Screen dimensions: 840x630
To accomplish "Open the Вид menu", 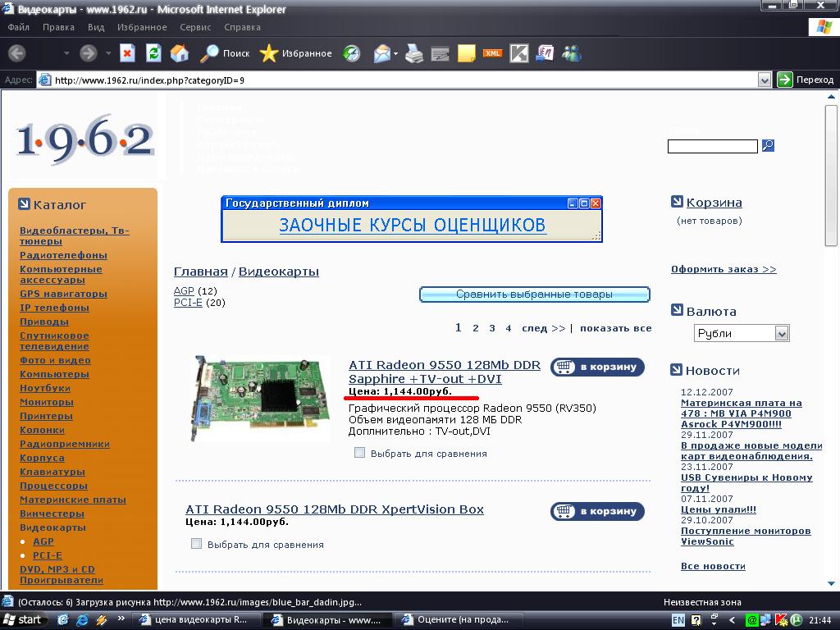I will pyautogui.click(x=96, y=27).
